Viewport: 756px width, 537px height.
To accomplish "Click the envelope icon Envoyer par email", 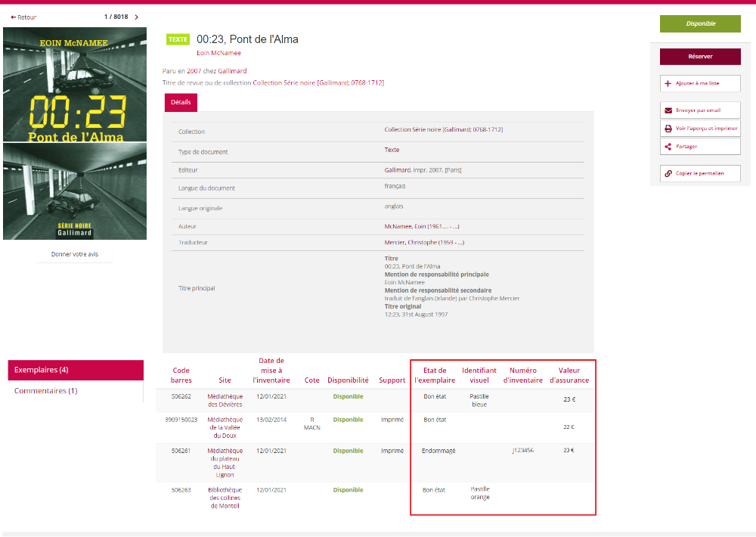I will click(668, 110).
